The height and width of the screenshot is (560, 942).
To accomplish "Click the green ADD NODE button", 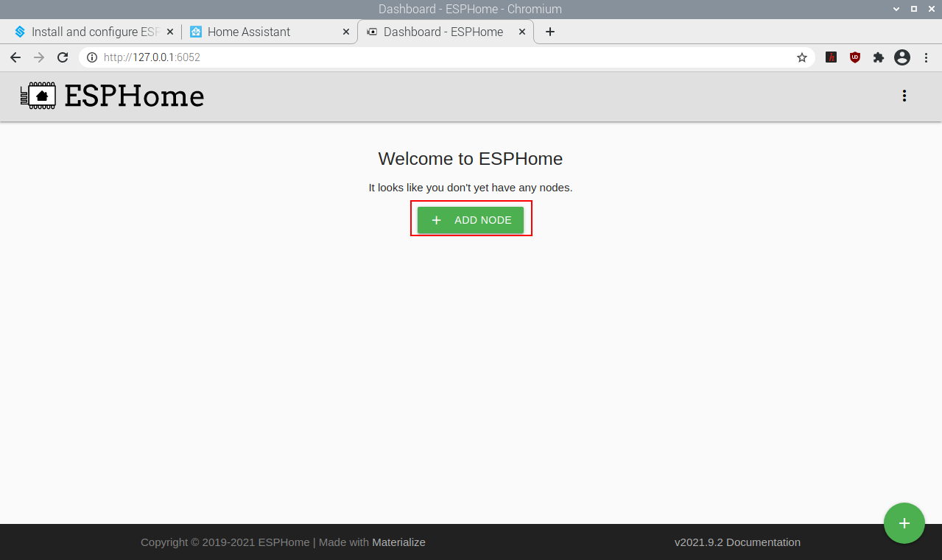I will click(471, 220).
